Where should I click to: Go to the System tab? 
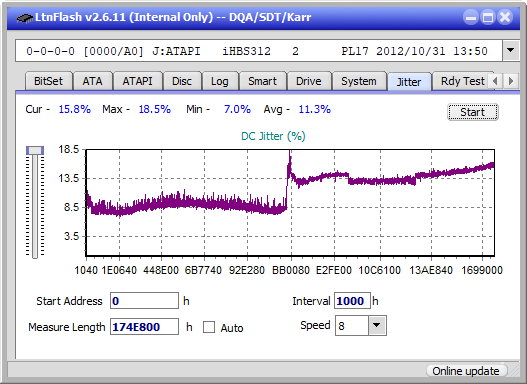(x=359, y=81)
